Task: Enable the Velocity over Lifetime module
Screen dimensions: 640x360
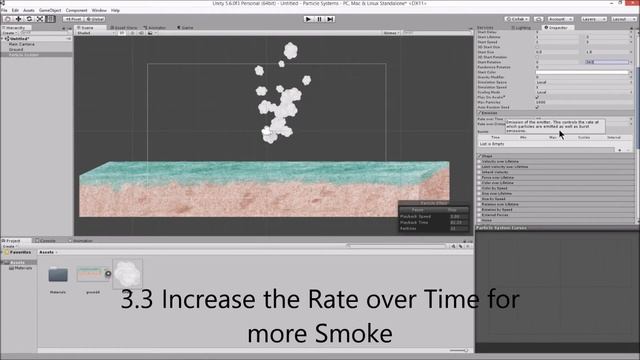Action: [x=479, y=162]
